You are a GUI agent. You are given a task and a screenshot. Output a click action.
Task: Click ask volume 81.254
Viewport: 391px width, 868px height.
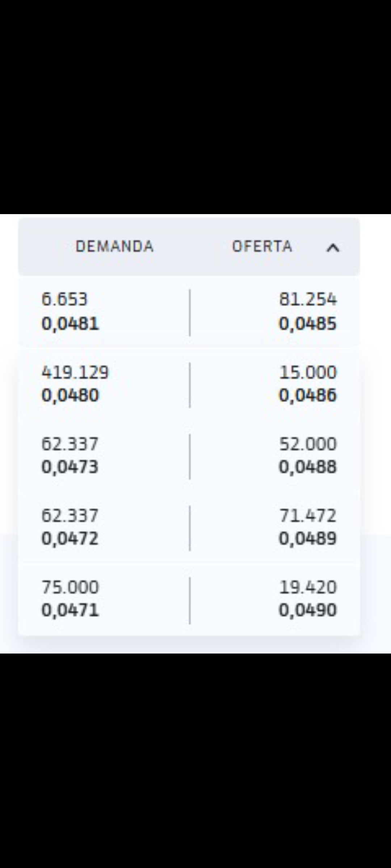(x=308, y=299)
